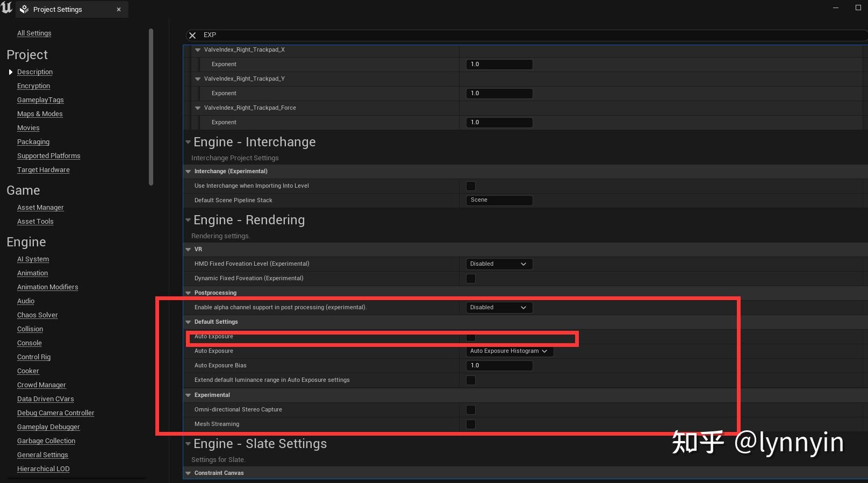Open Movies settings in sidebar
The width and height of the screenshot is (868, 483).
click(28, 128)
